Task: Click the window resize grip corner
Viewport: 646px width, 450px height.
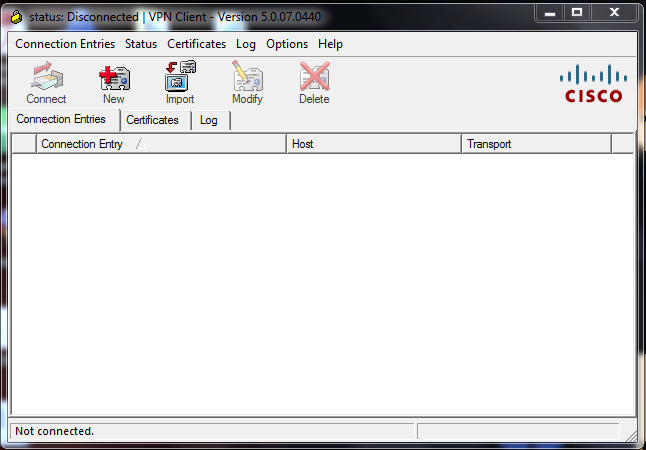Action: tap(630, 434)
